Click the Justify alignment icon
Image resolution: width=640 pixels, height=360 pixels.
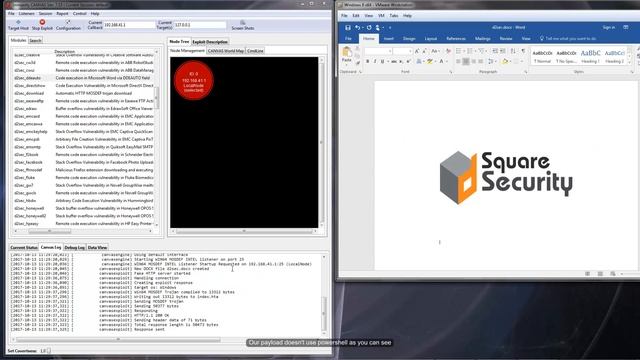coord(481,61)
